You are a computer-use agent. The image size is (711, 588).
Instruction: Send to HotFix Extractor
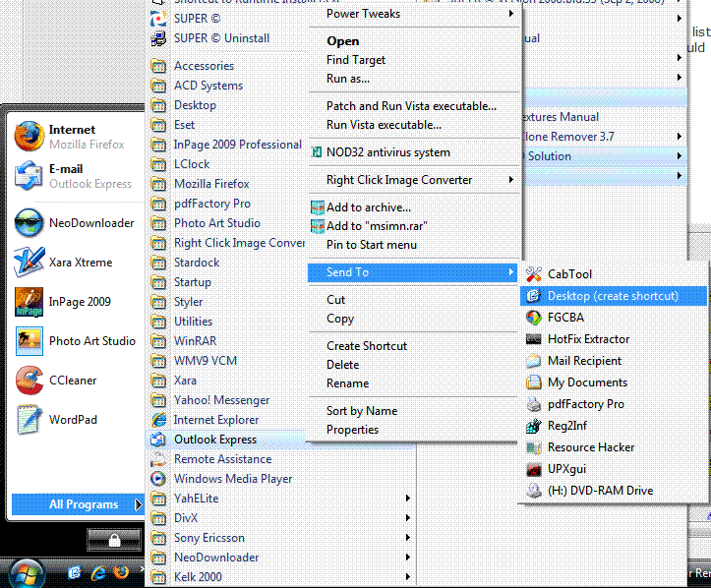click(x=588, y=339)
